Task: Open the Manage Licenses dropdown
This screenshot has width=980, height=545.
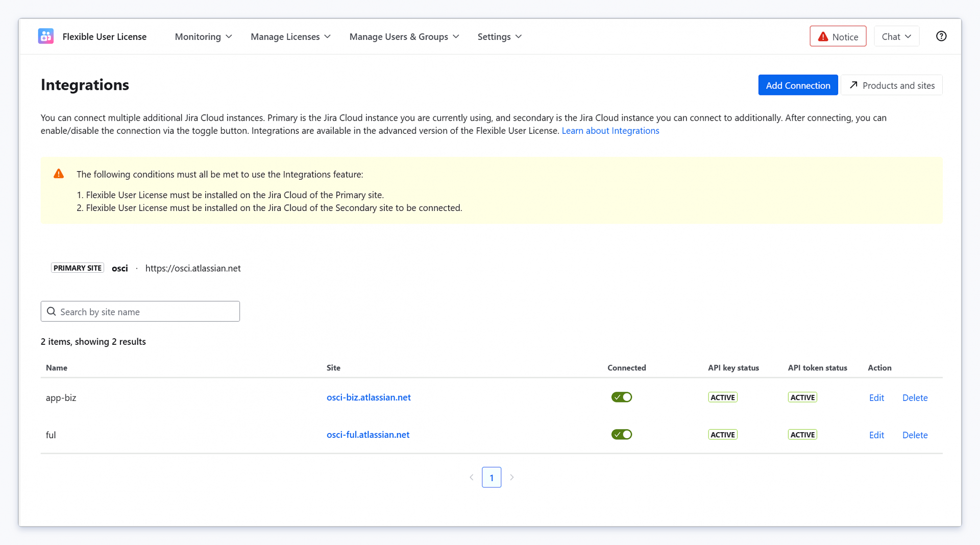Action: tap(290, 37)
